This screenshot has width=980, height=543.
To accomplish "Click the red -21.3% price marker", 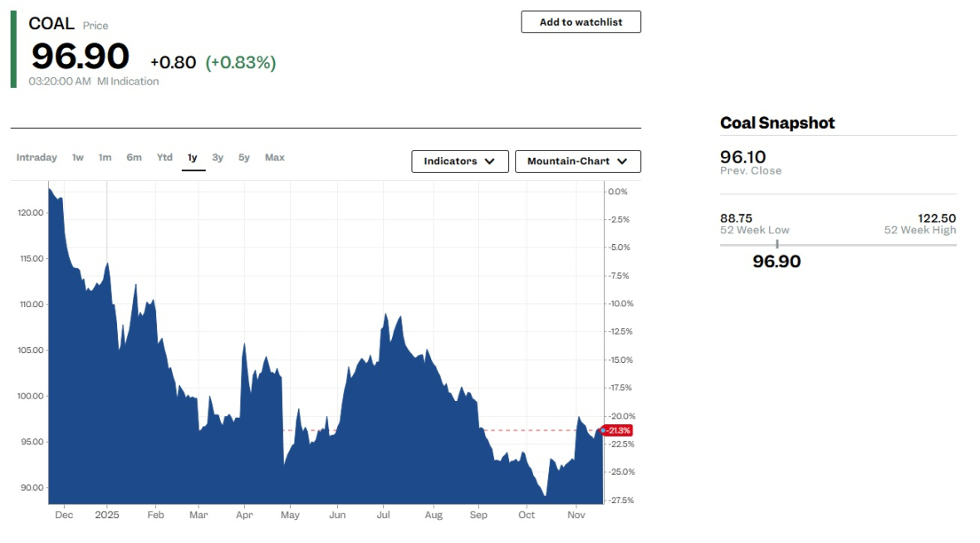I will [x=618, y=431].
